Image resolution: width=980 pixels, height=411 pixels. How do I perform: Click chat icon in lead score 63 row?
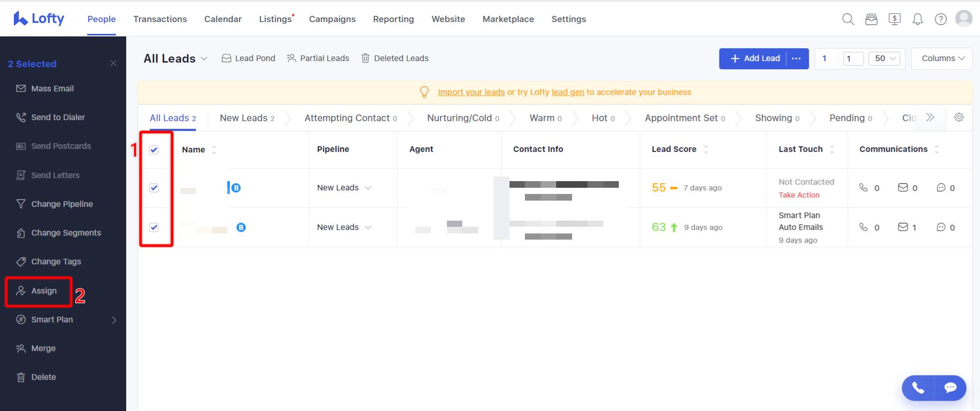point(941,227)
